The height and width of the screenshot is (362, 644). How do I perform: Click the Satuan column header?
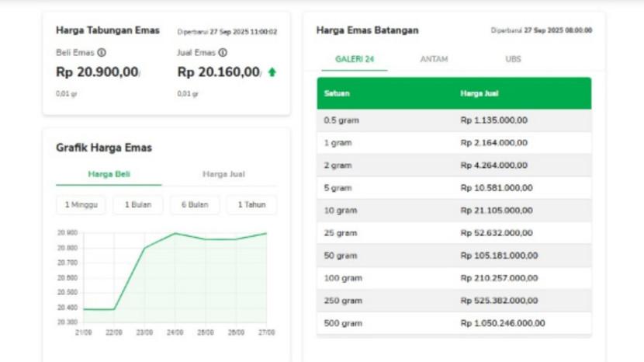(337, 93)
